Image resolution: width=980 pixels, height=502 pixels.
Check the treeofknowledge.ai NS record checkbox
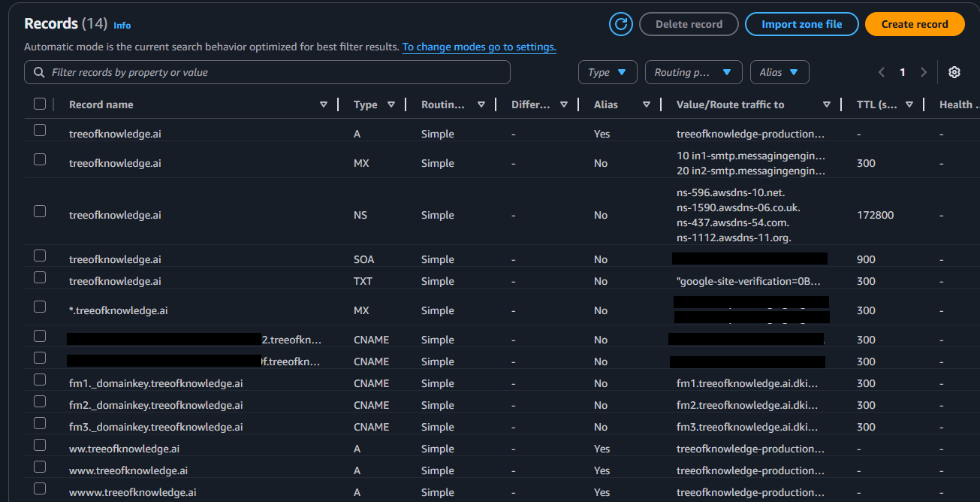40,211
